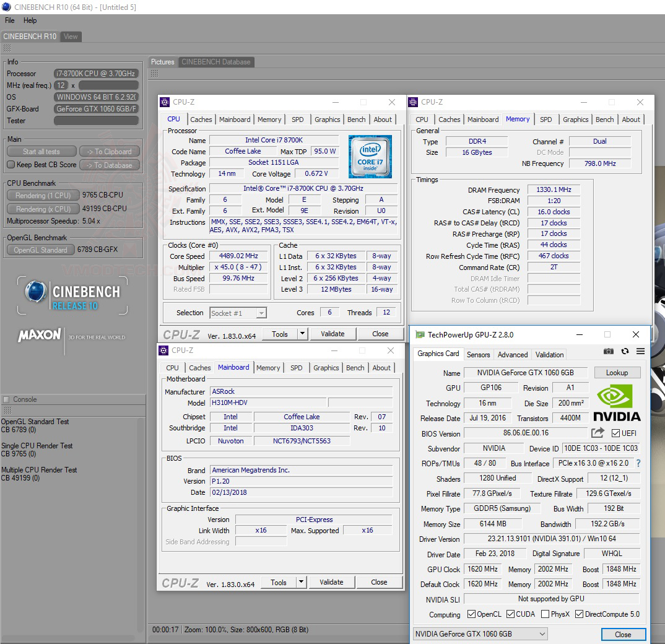Image resolution: width=665 pixels, height=644 pixels.
Task: Expand the Tools dropdown arrow in top CPU-Z
Action: tap(302, 334)
